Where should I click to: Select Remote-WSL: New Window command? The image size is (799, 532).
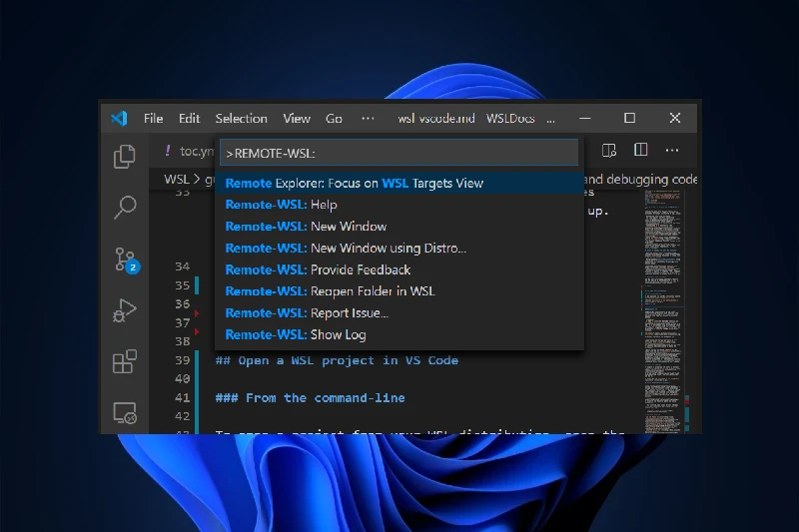[x=399, y=227]
